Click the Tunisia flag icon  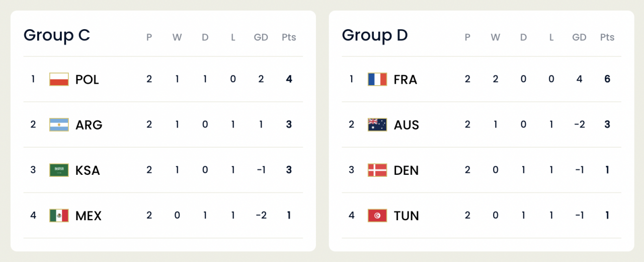click(x=377, y=216)
